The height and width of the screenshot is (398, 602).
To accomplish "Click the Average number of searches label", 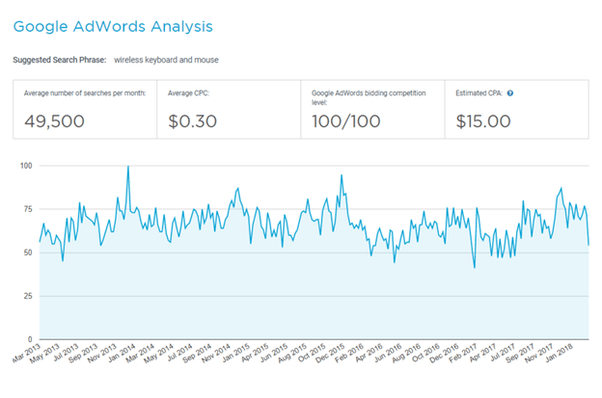I will [85, 93].
